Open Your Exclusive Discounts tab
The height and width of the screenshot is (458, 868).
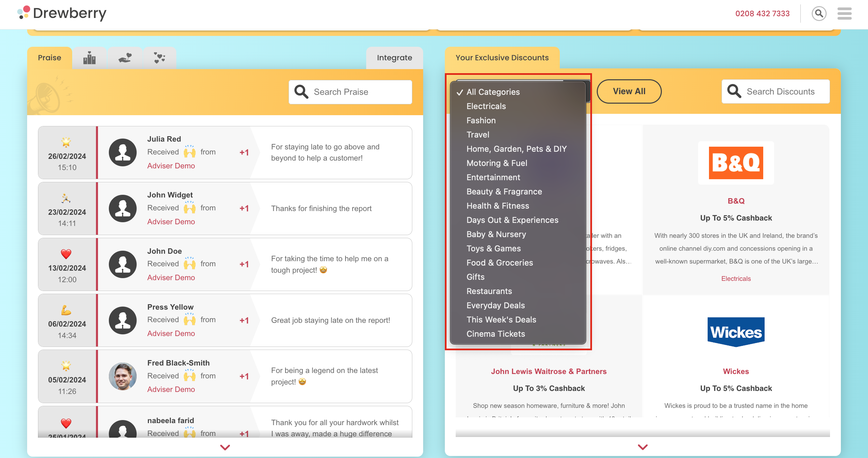point(502,58)
